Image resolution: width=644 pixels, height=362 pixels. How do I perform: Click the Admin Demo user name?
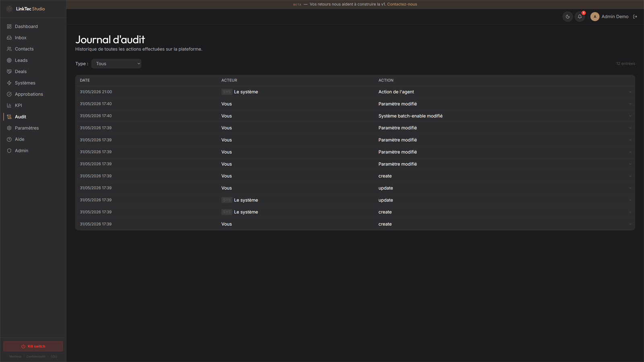[615, 16]
